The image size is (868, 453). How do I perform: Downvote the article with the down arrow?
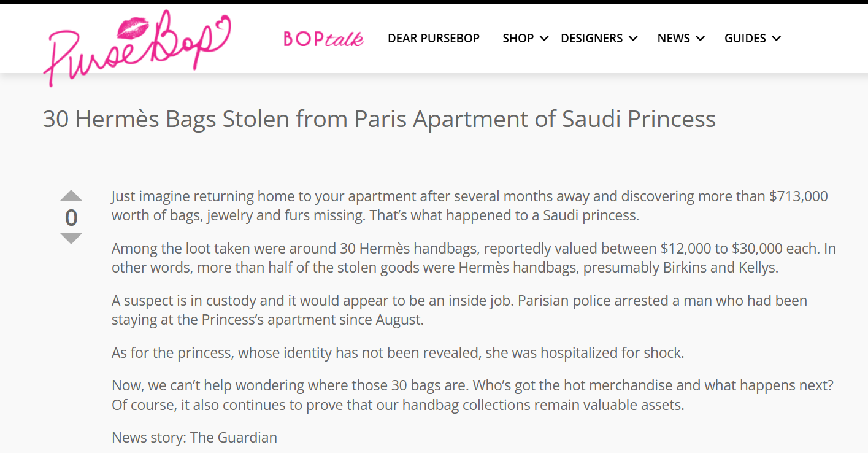coord(71,238)
